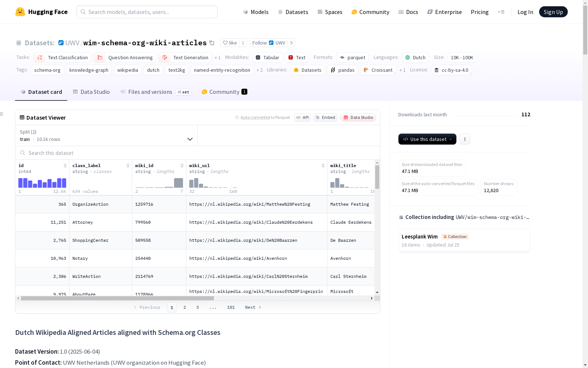
Task: Select the pandas library tag
Action: pyautogui.click(x=343, y=70)
